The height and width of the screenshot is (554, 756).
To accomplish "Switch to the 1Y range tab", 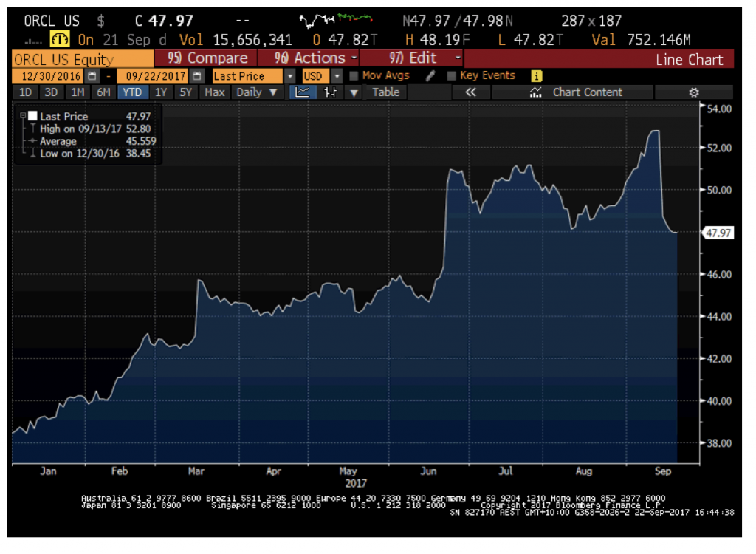I will (x=160, y=92).
